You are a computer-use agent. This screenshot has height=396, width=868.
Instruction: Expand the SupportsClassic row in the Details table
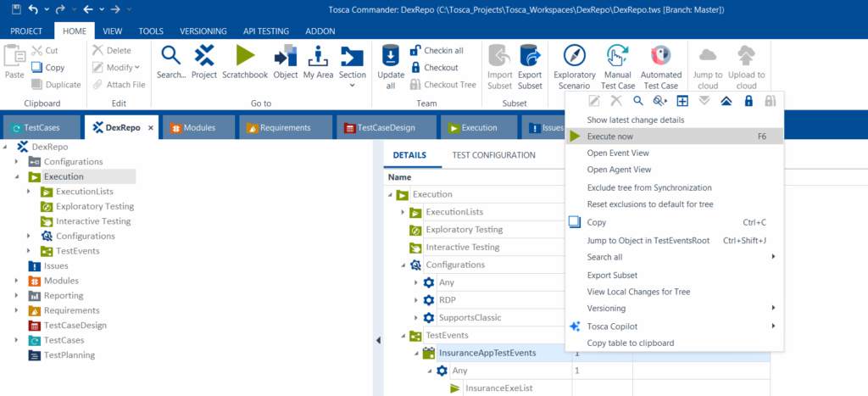click(416, 318)
